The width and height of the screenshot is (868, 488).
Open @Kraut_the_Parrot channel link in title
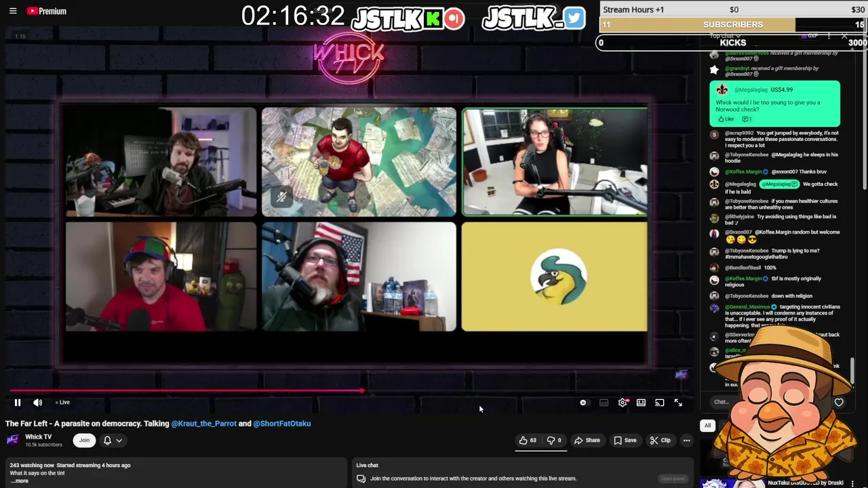click(x=203, y=424)
